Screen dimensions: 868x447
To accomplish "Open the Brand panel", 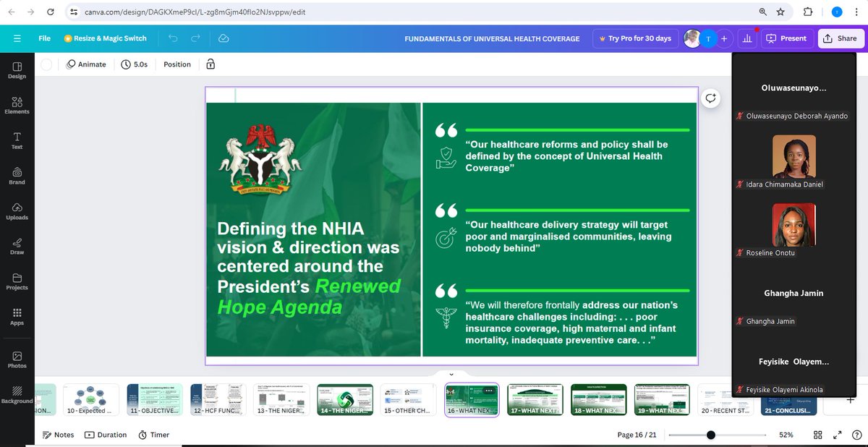I will (x=17, y=176).
